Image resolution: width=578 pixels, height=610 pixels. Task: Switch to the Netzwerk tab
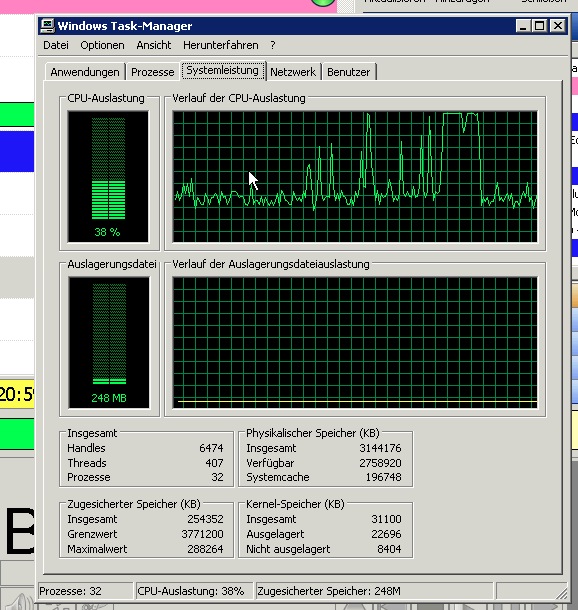pos(293,72)
